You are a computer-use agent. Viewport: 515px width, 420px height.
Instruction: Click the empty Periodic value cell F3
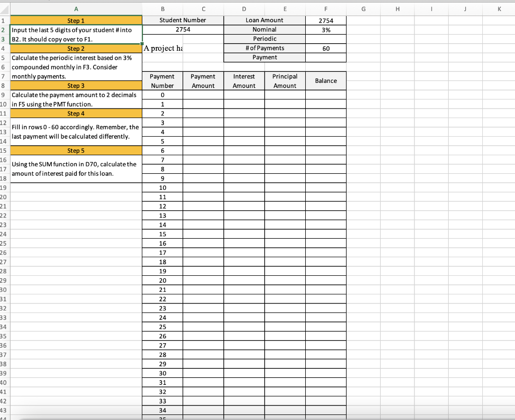[326, 39]
